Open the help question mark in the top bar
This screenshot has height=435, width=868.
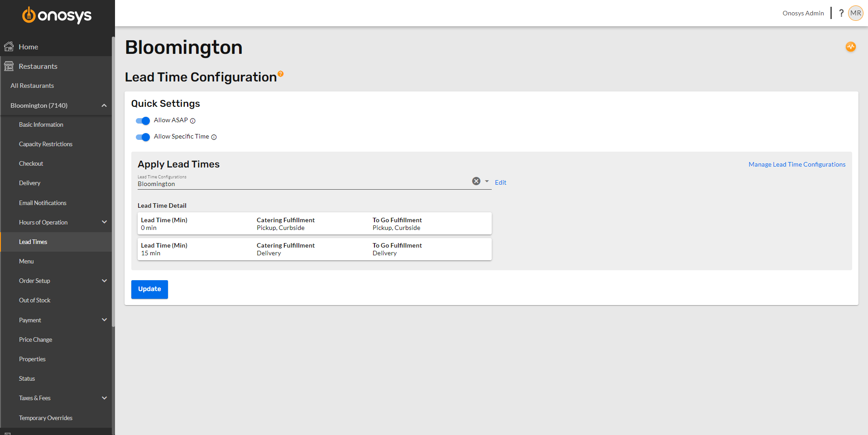841,13
